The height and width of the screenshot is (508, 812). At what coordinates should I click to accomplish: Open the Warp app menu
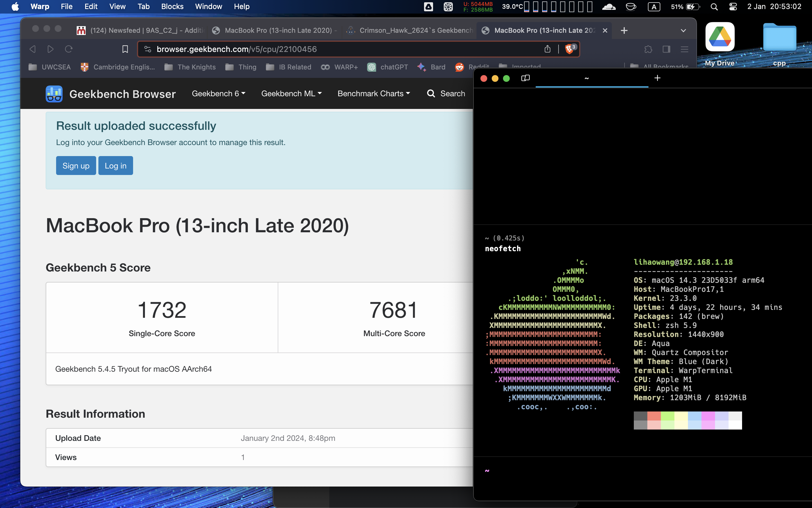(39, 6)
